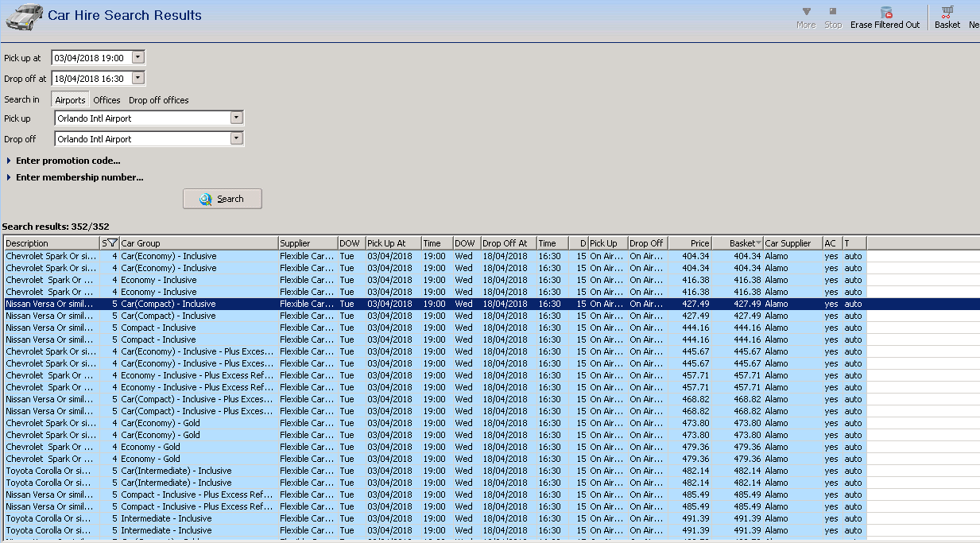
Task: Select the Drop off offices tab
Action: 159,100
